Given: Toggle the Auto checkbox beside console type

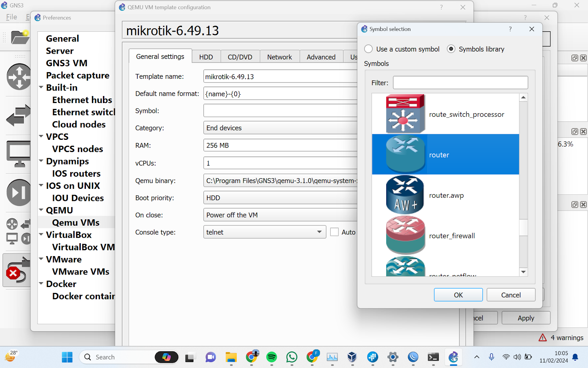Looking at the screenshot, I should pyautogui.click(x=334, y=232).
